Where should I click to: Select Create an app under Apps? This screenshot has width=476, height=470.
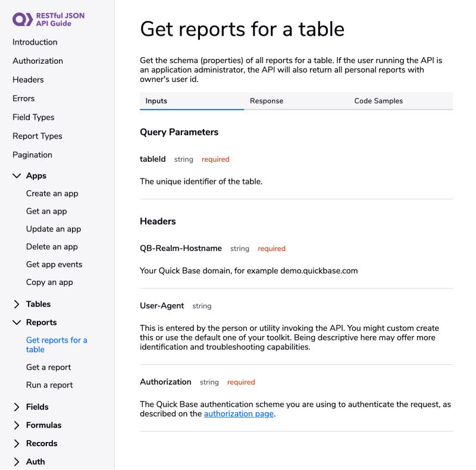click(x=52, y=193)
